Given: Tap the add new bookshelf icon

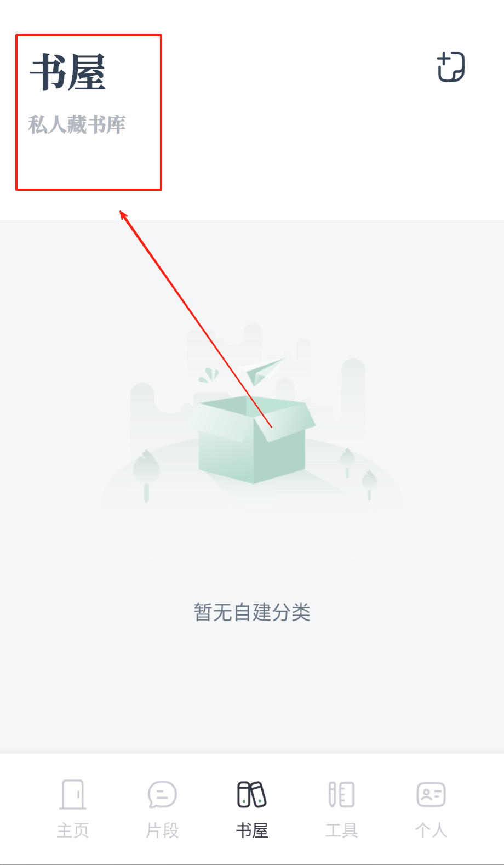Looking at the screenshot, I should pos(451,67).
